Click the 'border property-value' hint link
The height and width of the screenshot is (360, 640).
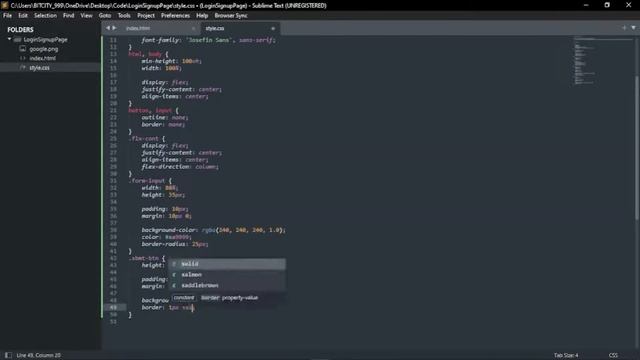(x=229, y=298)
